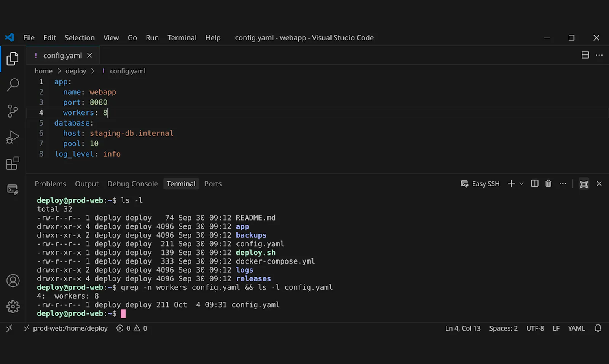Open the Explorer view in activity bar
The image size is (609, 364).
13,59
